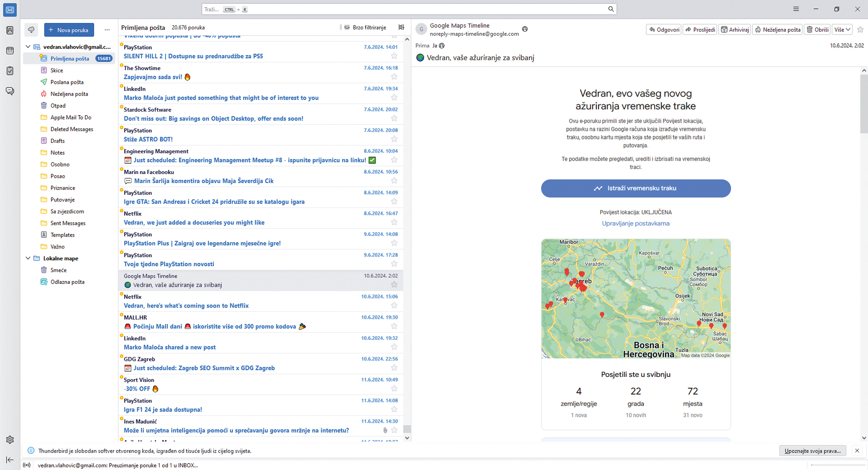Dismiss the Thunderbird rights notification bar
868x470 pixels.
[857, 450]
